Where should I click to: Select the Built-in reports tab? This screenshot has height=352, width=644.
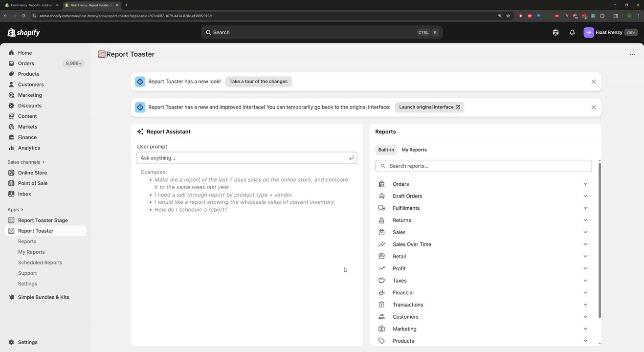click(x=386, y=150)
